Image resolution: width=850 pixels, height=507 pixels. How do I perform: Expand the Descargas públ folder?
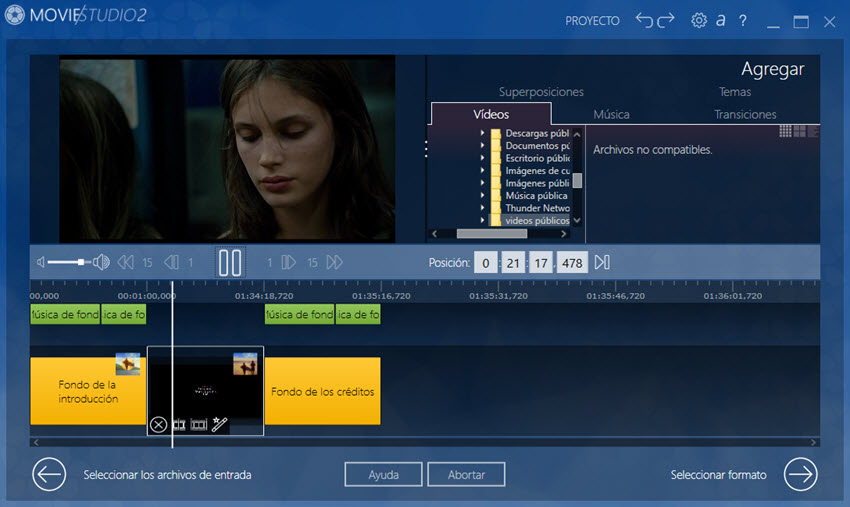[x=482, y=133]
